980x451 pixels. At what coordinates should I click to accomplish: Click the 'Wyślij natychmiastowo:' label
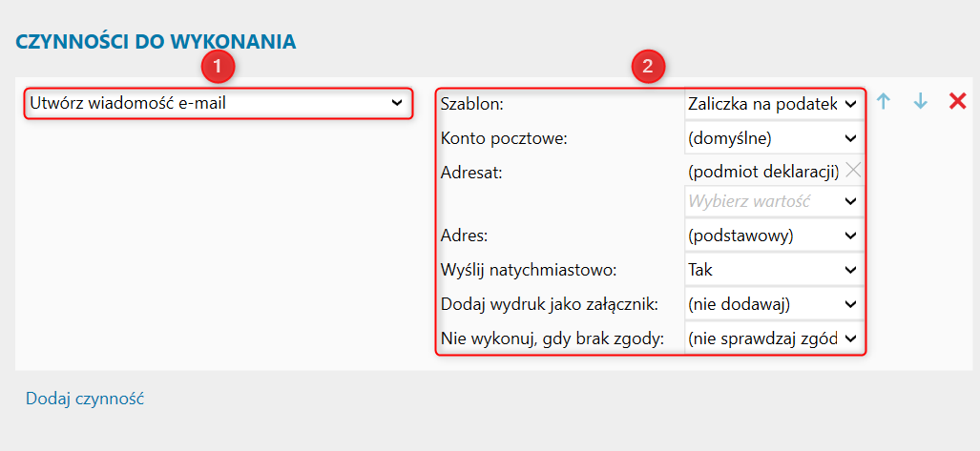[527, 270]
